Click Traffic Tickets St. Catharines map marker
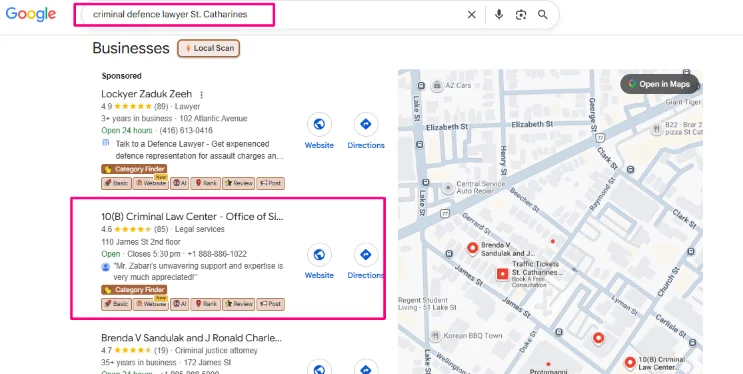This screenshot has height=374, width=743. 503,274
